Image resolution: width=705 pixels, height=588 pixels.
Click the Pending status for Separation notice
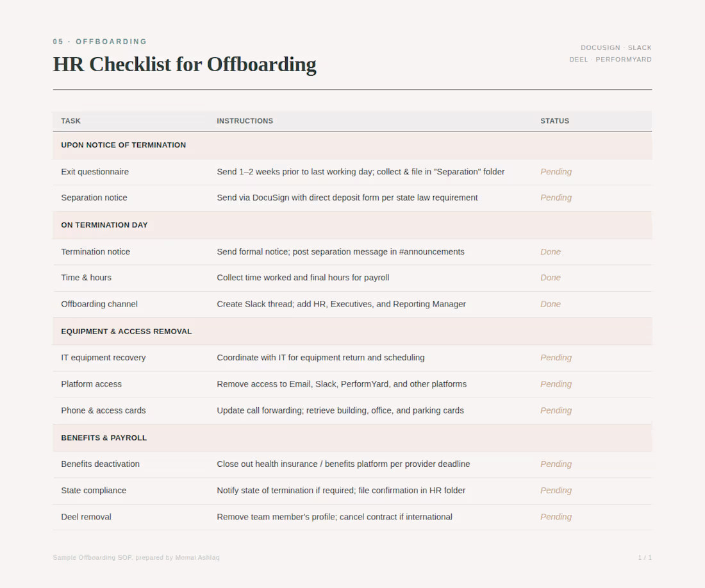(556, 198)
